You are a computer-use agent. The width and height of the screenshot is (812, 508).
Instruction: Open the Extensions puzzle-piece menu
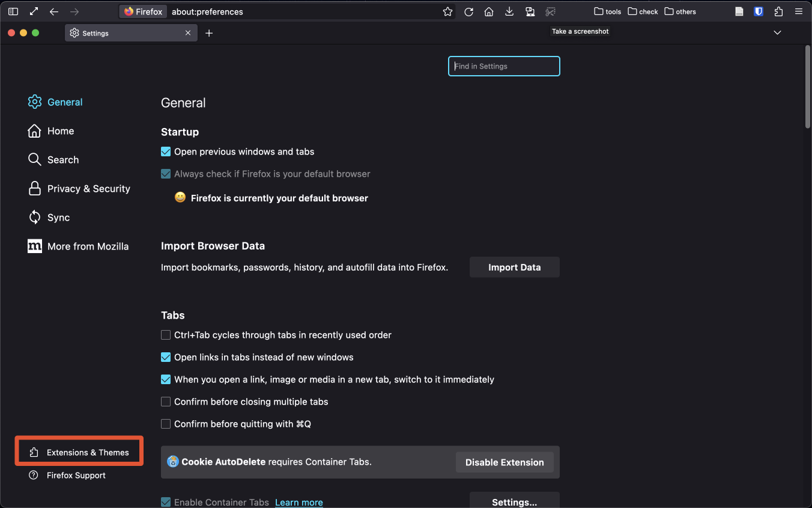click(778, 11)
